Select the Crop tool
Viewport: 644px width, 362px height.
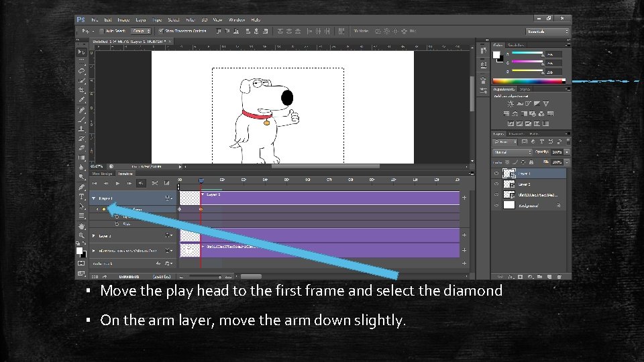[81, 90]
